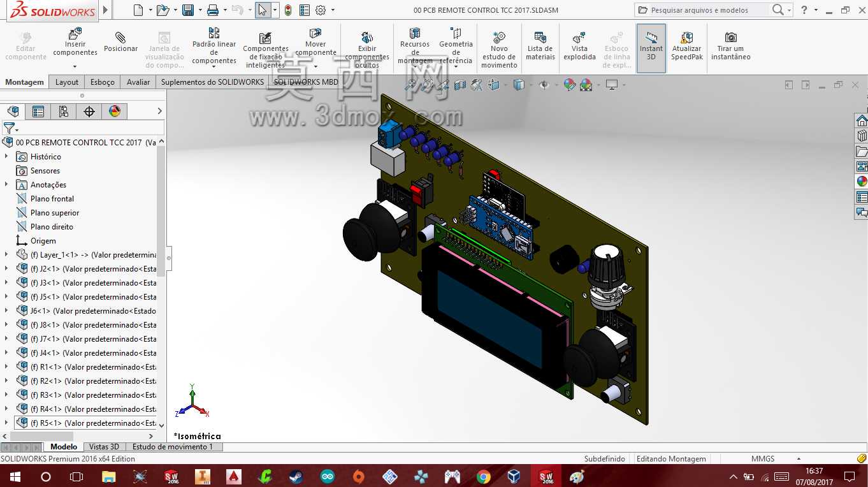Save the assembly with the floppy icon

188,10
